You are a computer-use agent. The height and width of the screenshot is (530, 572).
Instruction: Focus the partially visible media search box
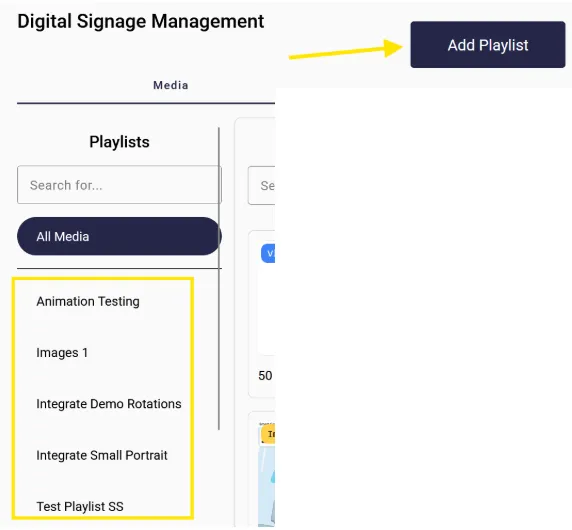pyautogui.click(x=262, y=185)
